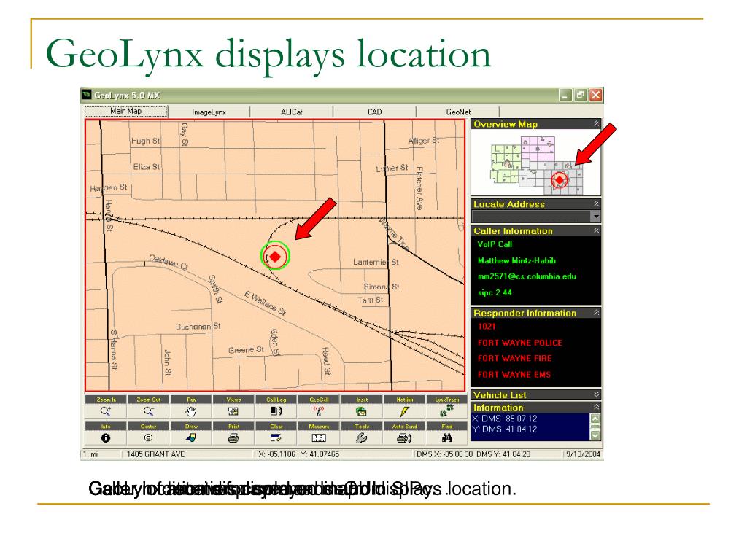Click the 1. mi scale in status bar

tap(90, 454)
